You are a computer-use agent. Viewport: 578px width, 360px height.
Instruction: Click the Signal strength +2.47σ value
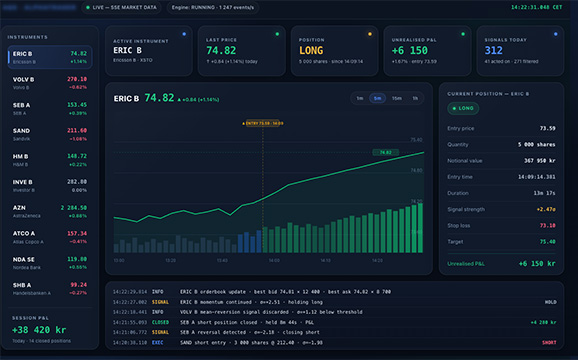point(546,209)
